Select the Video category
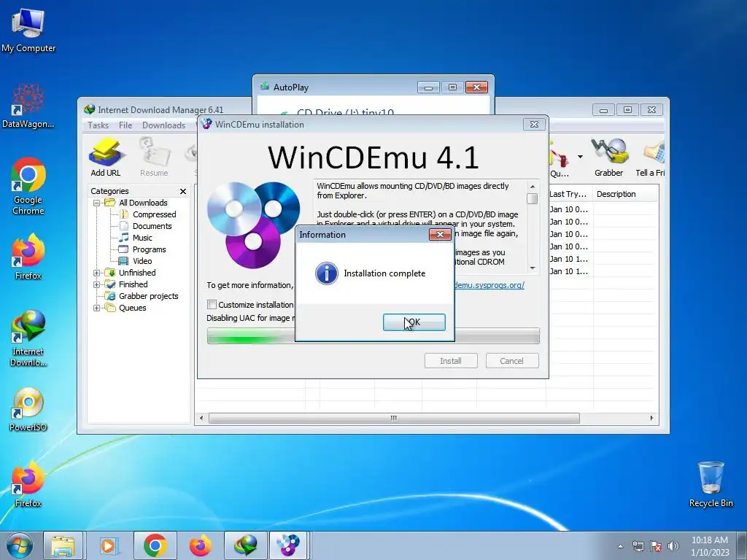 142,261
